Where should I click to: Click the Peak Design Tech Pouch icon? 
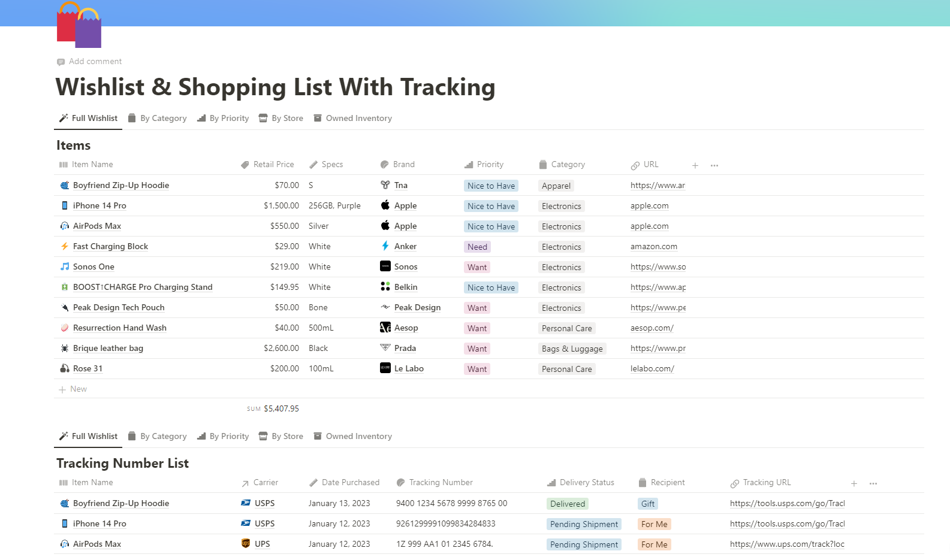point(65,307)
